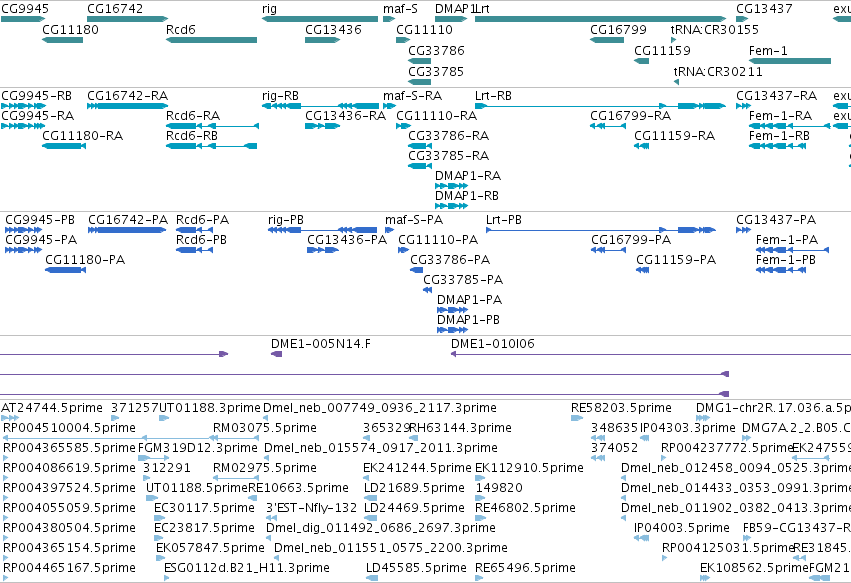The height and width of the screenshot is (583, 851).
Task: Click the long Lrt gene bar glyph
Action: tap(600, 19)
